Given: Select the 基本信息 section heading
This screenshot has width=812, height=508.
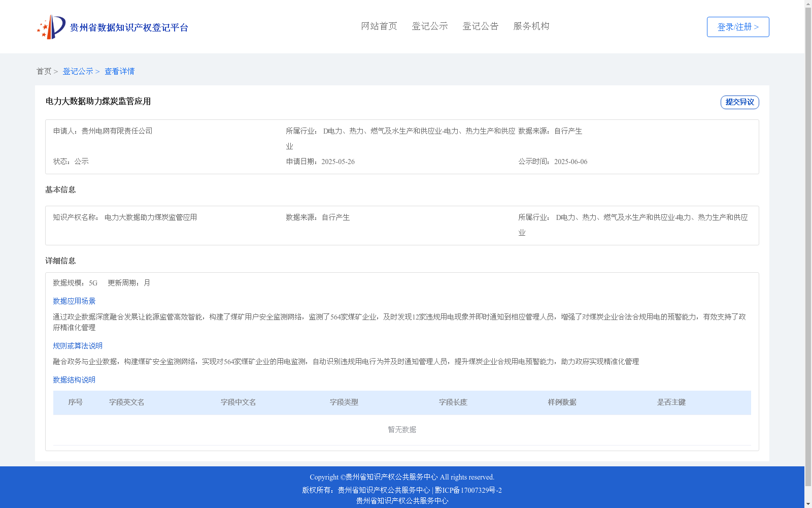Looking at the screenshot, I should tap(60, 189).
